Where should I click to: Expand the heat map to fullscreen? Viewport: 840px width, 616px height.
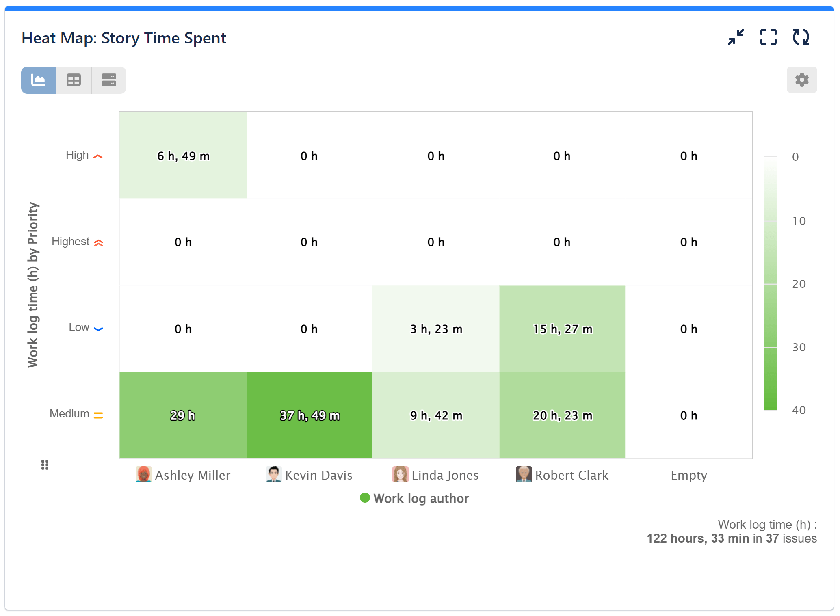point(768,37)
